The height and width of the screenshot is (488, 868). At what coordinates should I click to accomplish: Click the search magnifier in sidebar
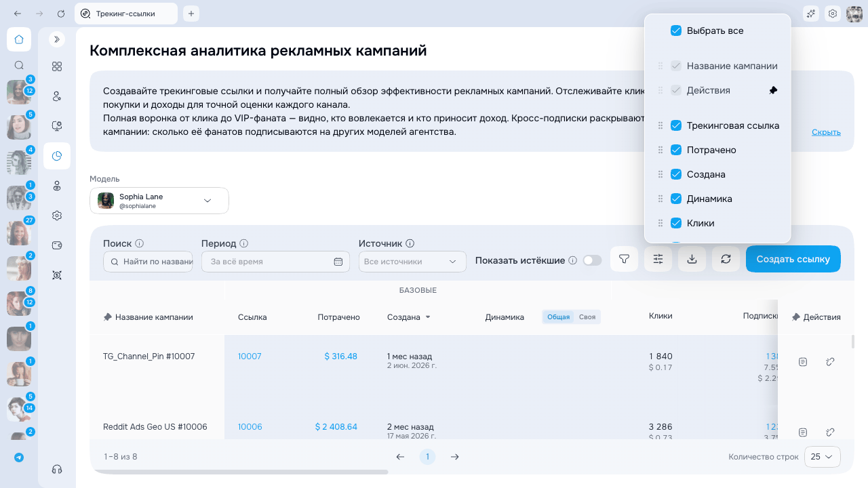coord(19,66)
